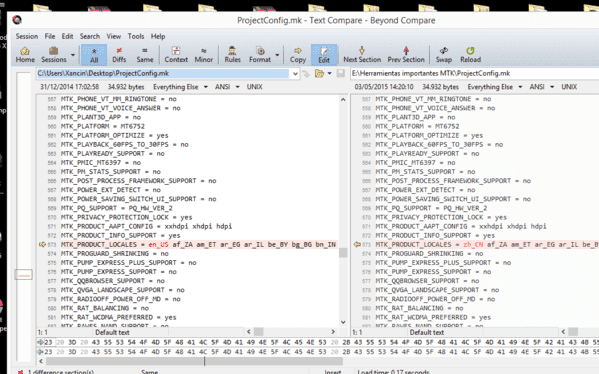Reload the compared files

point(470,55)
